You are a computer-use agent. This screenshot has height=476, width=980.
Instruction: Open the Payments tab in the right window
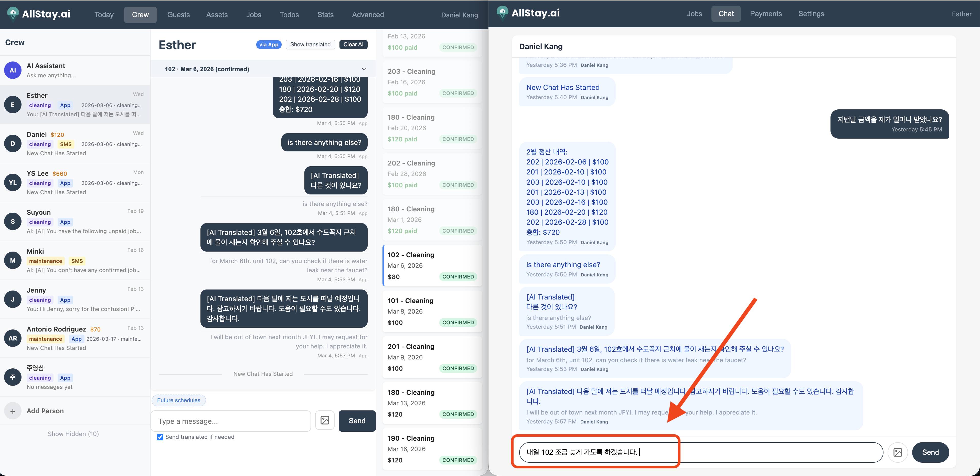[765, 14]
